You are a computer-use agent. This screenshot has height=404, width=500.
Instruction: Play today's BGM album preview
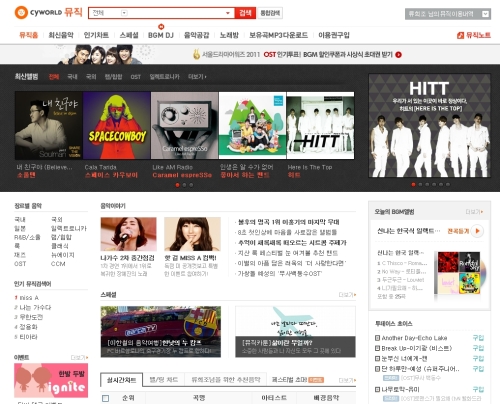pyautogui.click(x=478, y=231)
